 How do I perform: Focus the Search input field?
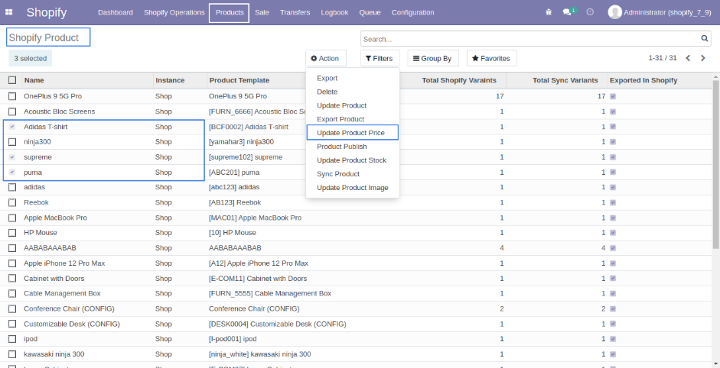530,39
